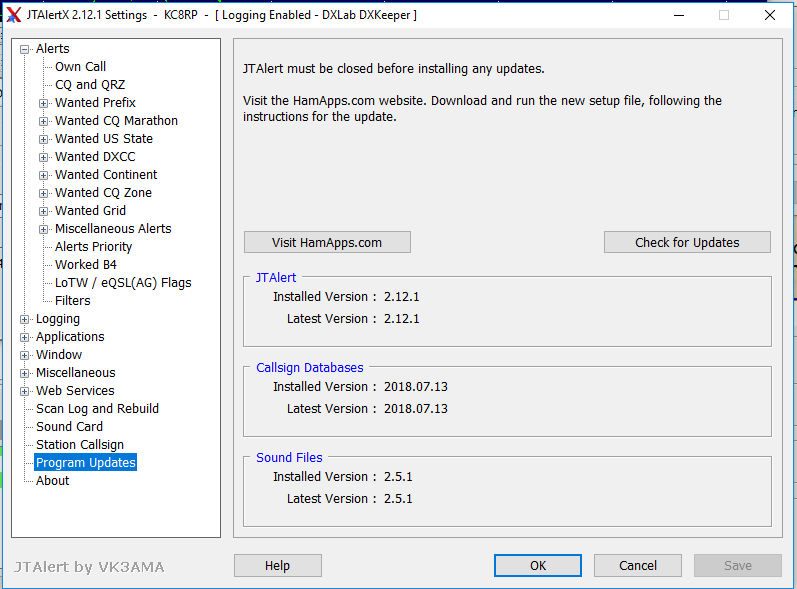The image size is (797, 589).
Task: Expand the Wanted DXCC node
Action: tap(44, 157)
